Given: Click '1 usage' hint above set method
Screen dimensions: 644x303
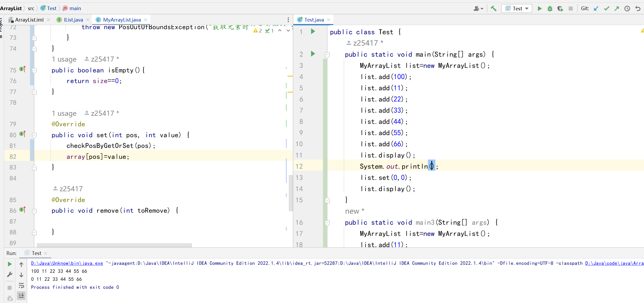Looking at the screenshot, I should [x=64, y=113].
